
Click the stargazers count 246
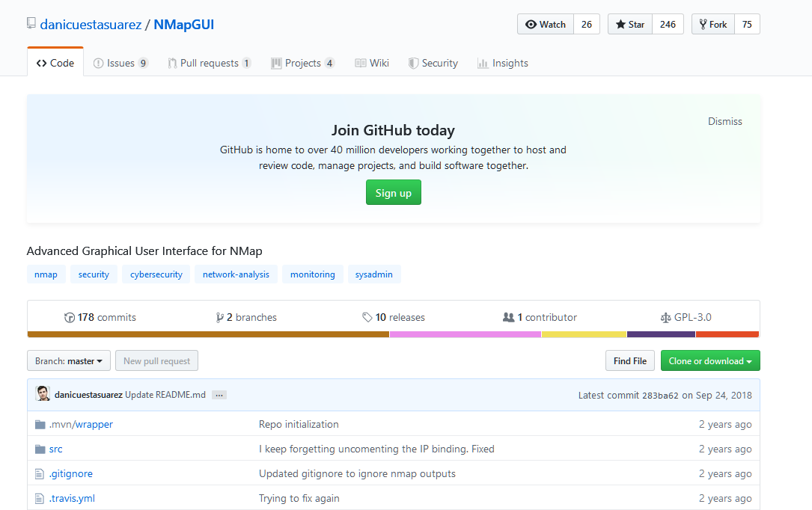pos(668,25)
